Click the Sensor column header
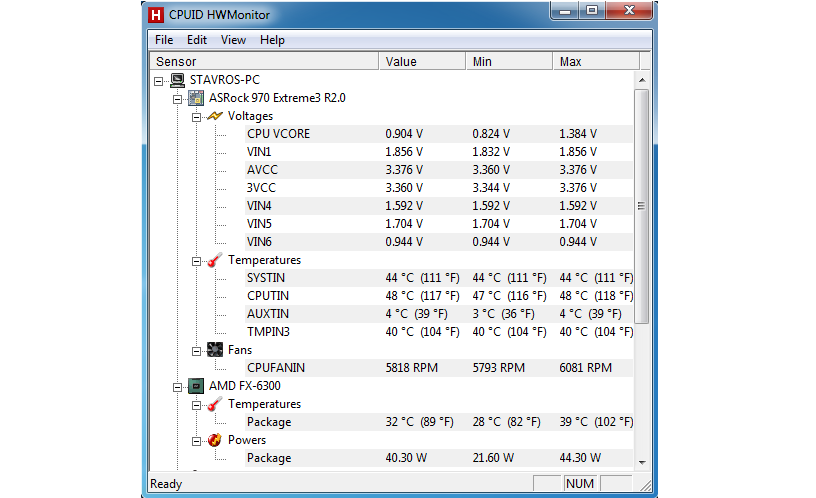The image size is (816, 498). [264, 61]
